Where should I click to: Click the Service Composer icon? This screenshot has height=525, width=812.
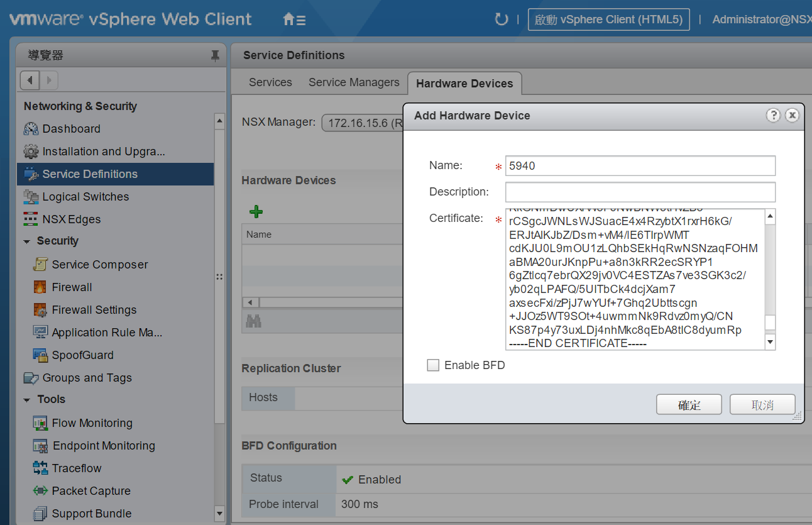click(40, 265)
